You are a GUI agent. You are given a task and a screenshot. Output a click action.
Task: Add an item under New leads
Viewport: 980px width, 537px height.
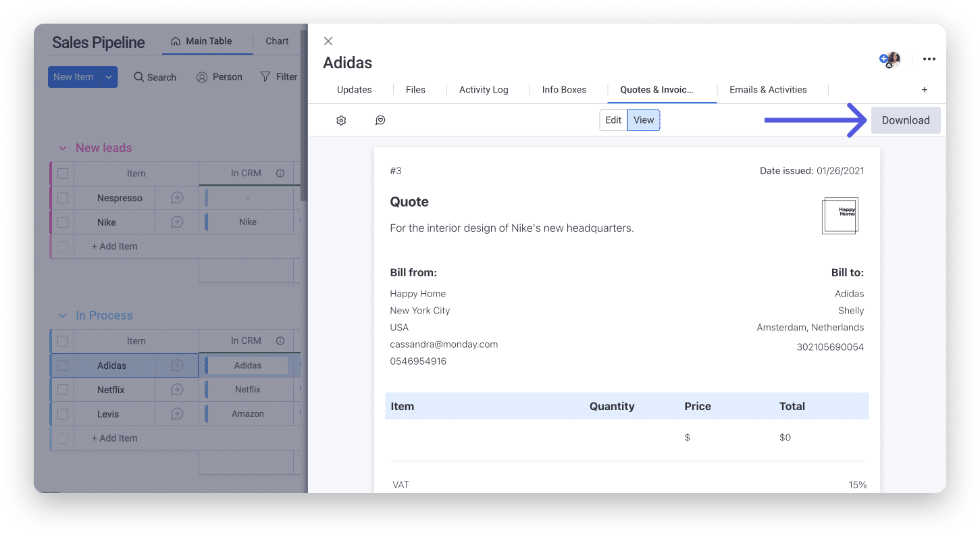115,247
